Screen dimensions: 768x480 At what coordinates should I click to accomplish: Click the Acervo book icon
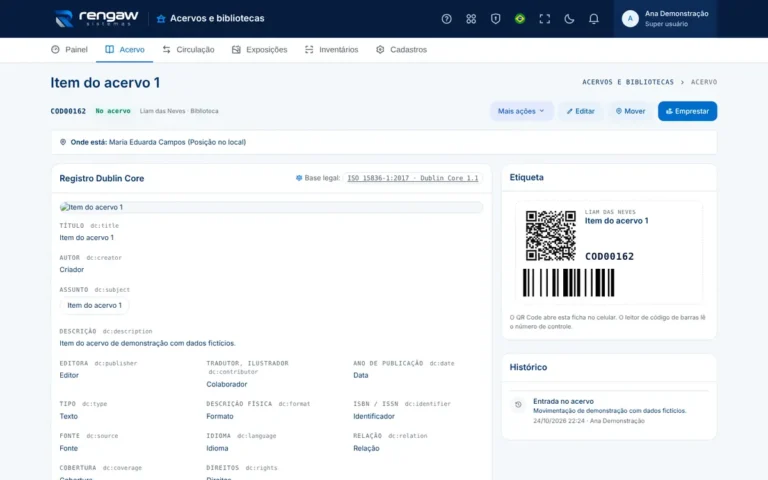[x=110, y=49]
